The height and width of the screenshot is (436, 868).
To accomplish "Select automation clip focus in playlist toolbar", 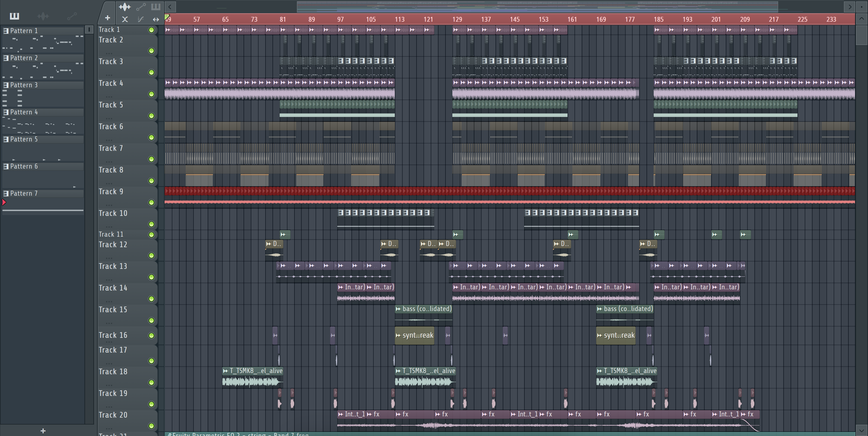I will pos(141,7).
